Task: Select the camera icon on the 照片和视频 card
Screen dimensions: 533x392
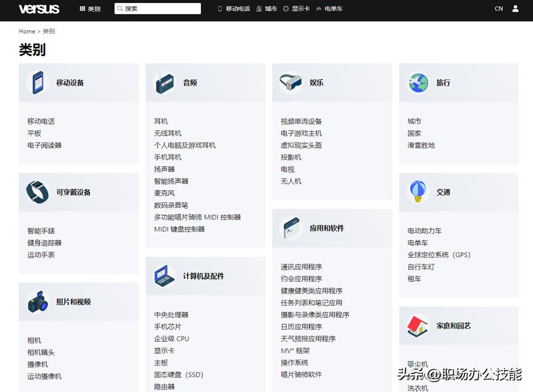Action: 36,301
